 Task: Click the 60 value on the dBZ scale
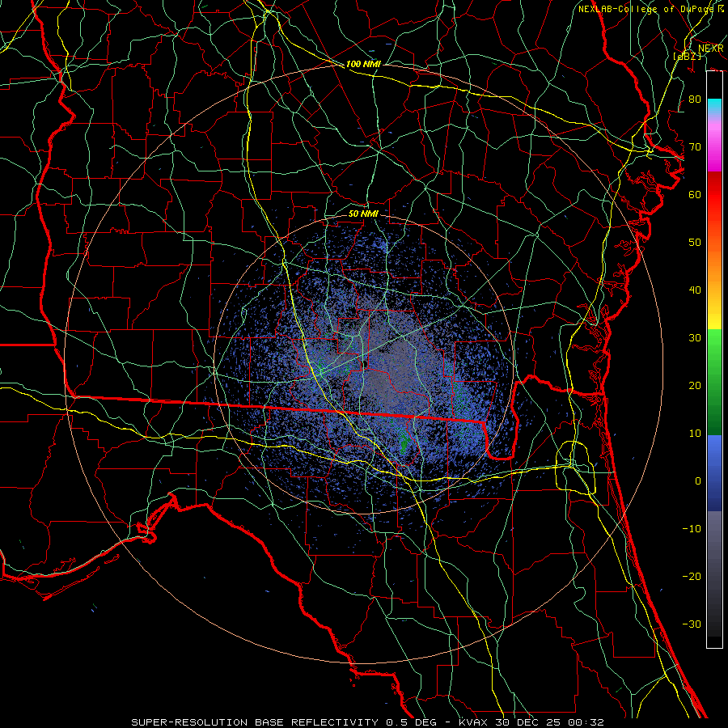695,194
